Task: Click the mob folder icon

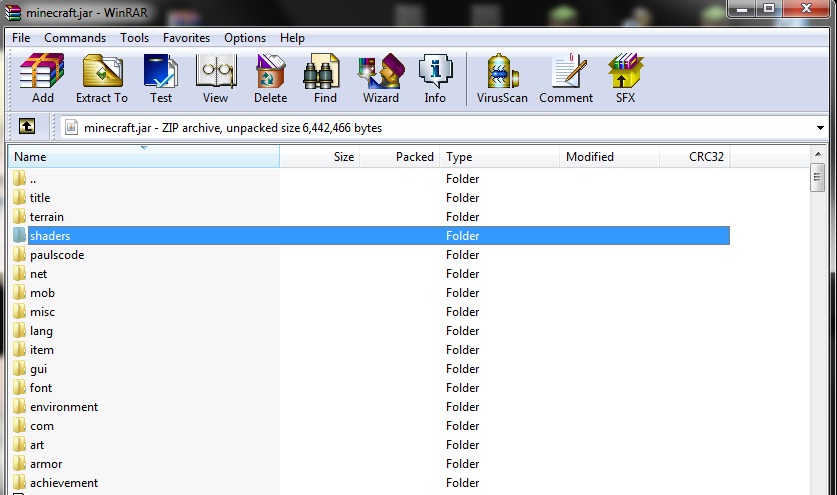Action: 19,293
